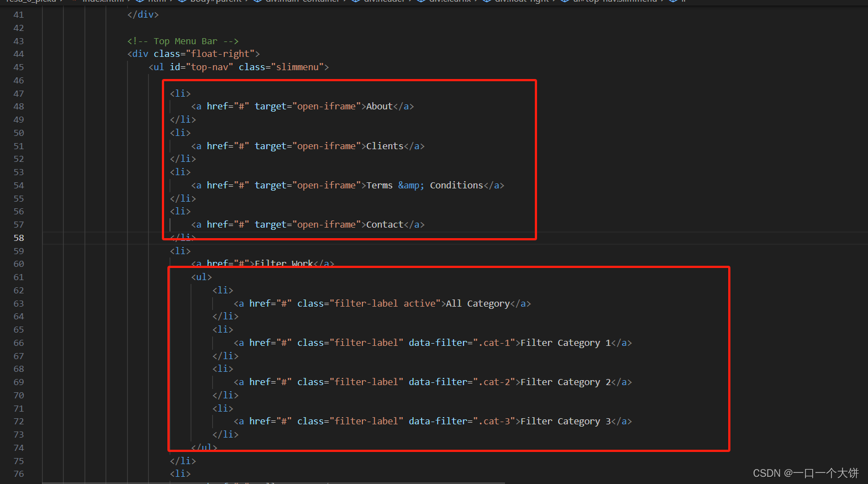Image resolution: width=868 pixels, height=484 pixels.
Task: Click the <li> tag on line 53
Action: click(x=180, y=172)
